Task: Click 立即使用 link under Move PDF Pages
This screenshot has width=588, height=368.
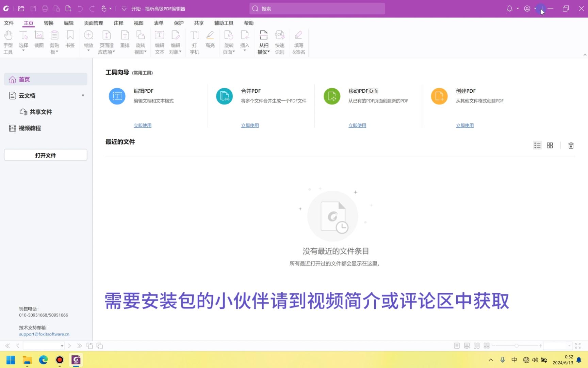Action: 357,125
